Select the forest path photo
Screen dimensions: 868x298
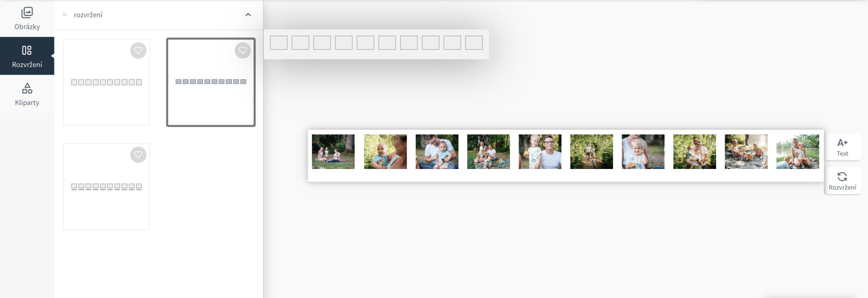pos(592,152)
